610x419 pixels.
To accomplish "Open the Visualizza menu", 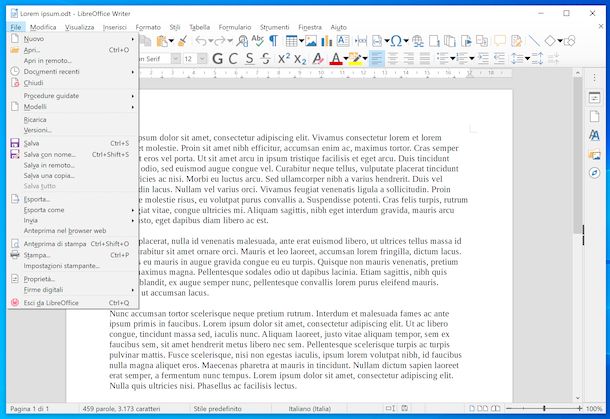I will (79, 27).
